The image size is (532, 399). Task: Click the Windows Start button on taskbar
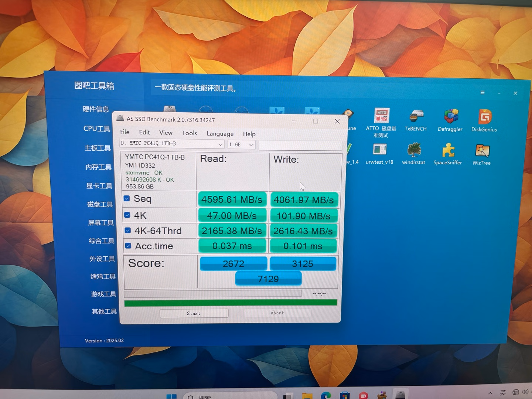pyautogui.click(x=171, y=396)
